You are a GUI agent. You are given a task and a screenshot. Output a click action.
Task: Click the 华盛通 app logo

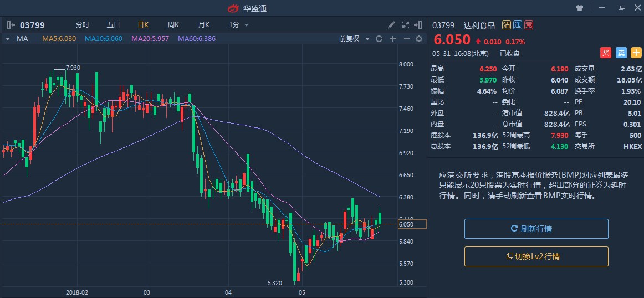(233, 8)
